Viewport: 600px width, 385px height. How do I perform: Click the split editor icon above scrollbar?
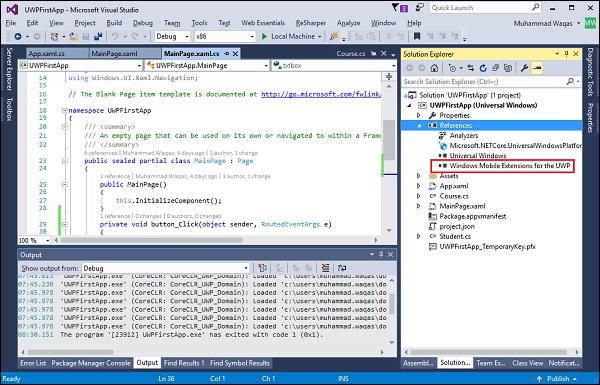[x=389, y=77]
